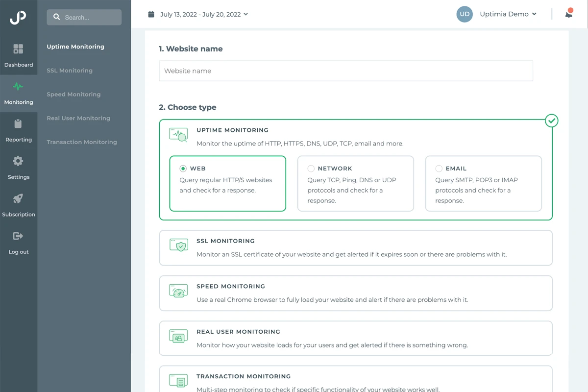Select the EMAIL radio button
This screenshot has height=392, width=588.
439,169
